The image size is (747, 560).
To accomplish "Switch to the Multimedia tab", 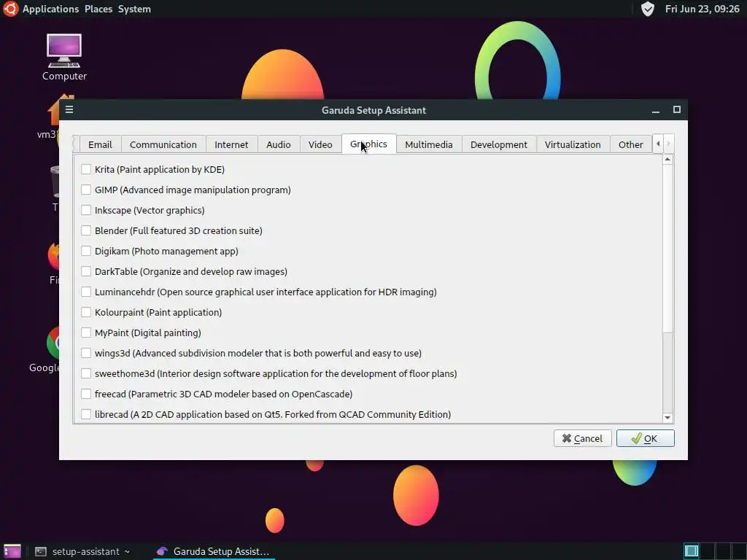I will coord(429,144).
